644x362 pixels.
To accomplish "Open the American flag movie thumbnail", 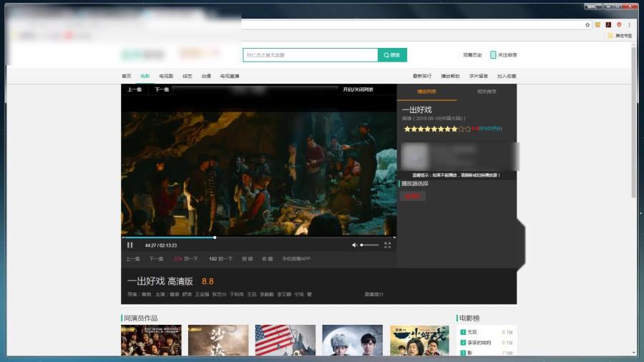I will point(285,341).
